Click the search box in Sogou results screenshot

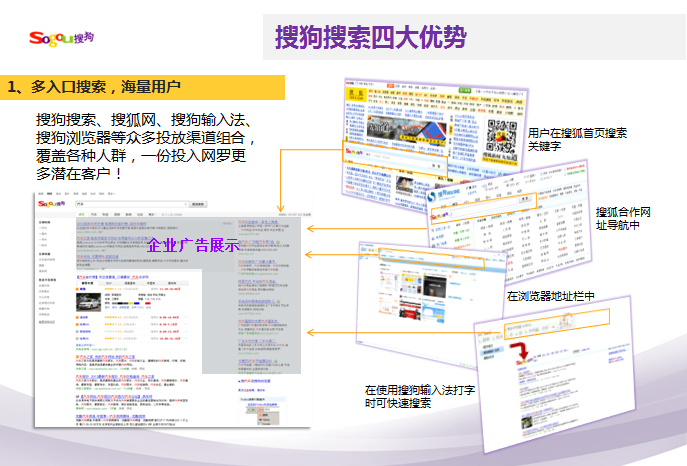pos(132,204)
